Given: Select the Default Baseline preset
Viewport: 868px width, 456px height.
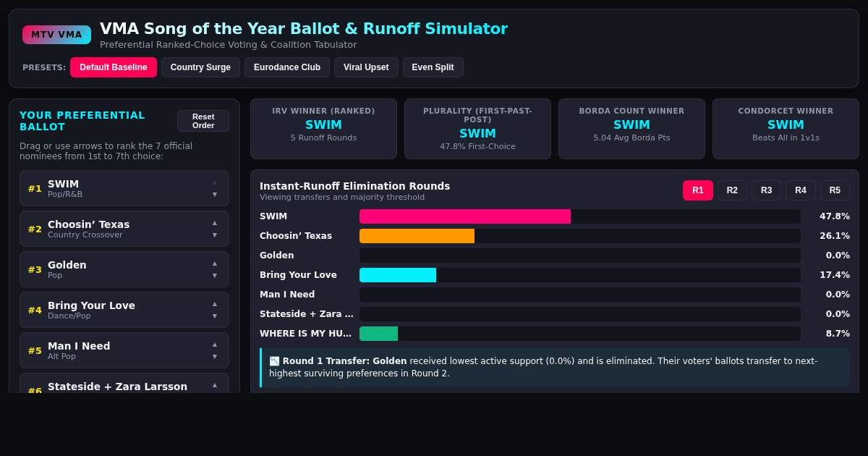Looking at the screenshot, I should (x=114, y=67).
